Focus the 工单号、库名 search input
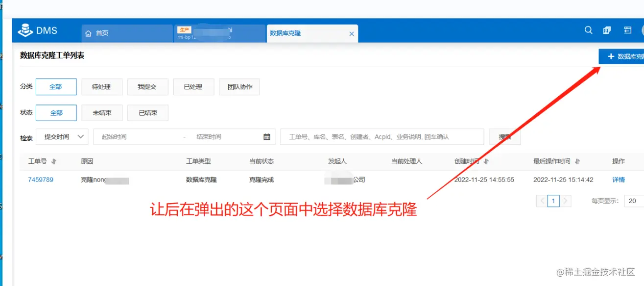The width and height of the screenshot is (644, 286). [382, 137]
